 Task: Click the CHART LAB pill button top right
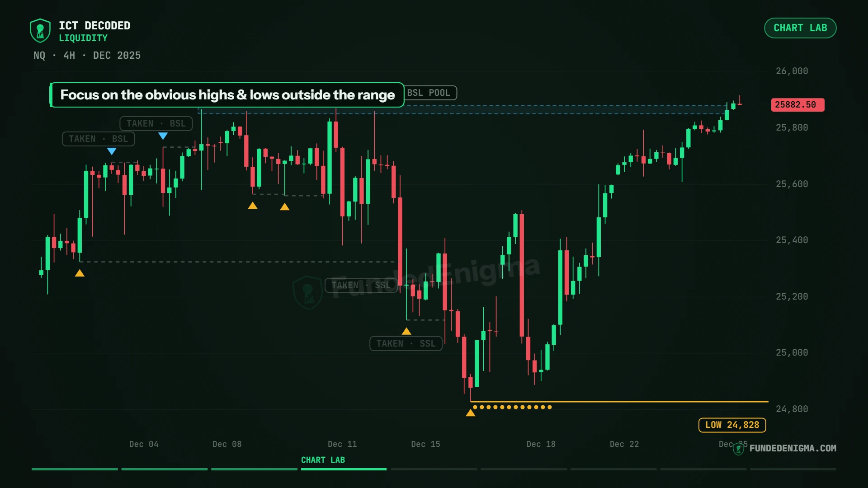pyautogui.click(x=800, y=28)
